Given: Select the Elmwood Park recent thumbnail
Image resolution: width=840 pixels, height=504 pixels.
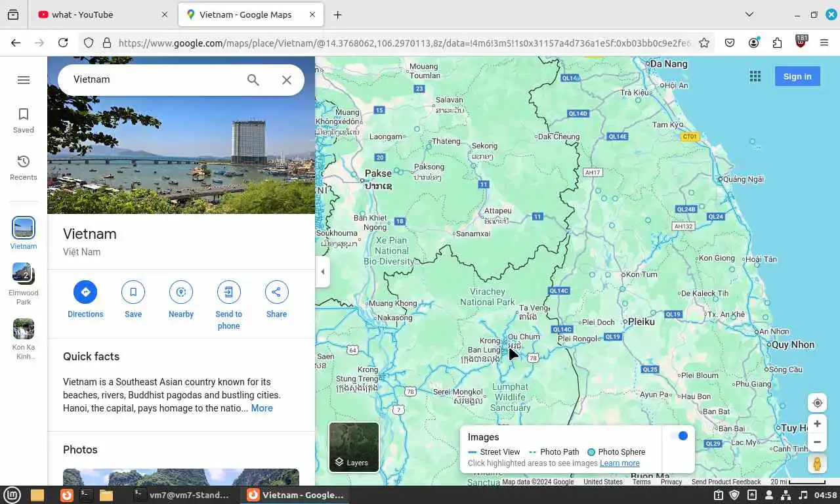Looking at the screenshot, I should 24,273.
